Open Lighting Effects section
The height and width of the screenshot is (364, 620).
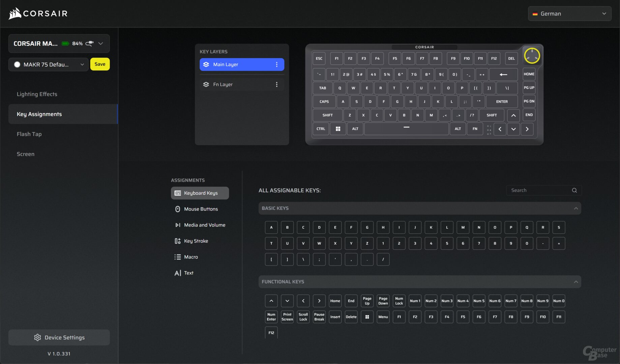(37, 94)
